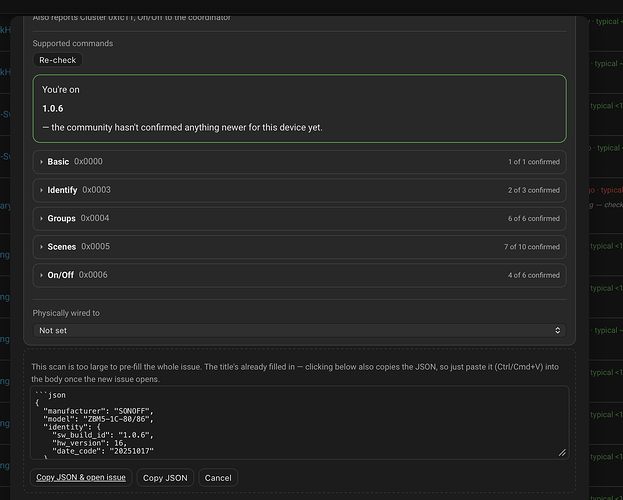Click the firmware version "1.0.6" text

52,109
